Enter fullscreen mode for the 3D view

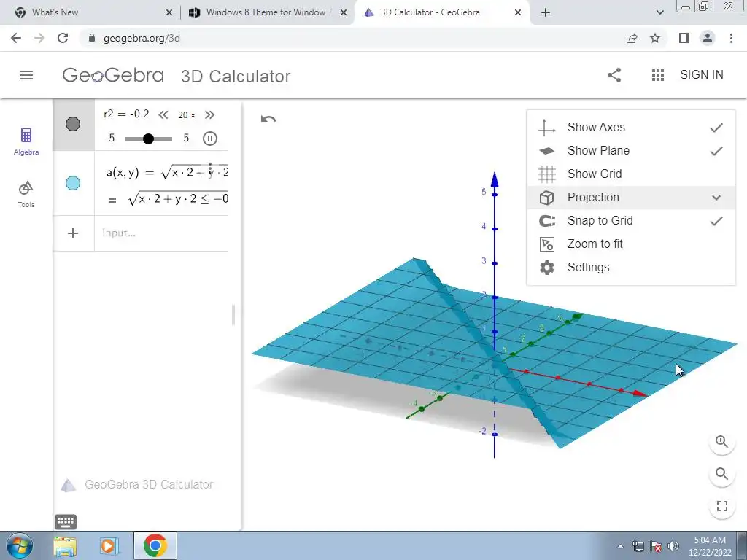[721, 506]
